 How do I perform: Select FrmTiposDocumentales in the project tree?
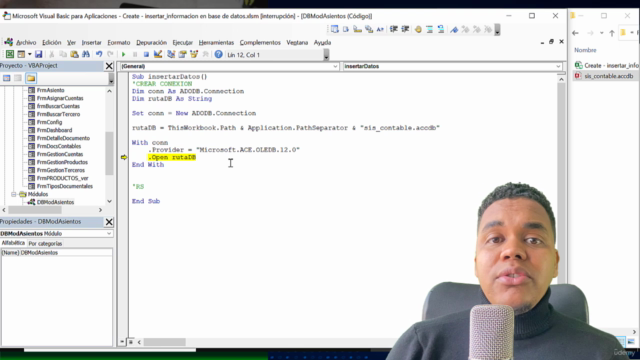(x=64, y=186)
